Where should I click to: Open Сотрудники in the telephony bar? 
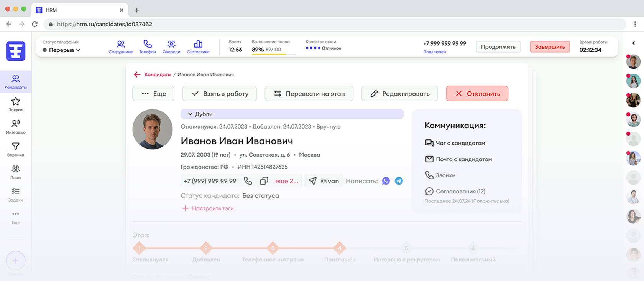click(120, 47)
